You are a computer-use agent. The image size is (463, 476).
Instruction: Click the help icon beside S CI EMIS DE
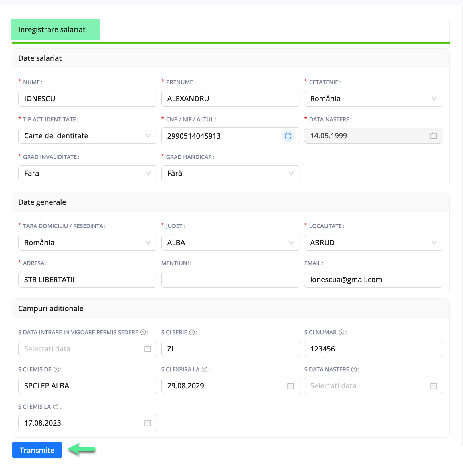pos(56,369)
